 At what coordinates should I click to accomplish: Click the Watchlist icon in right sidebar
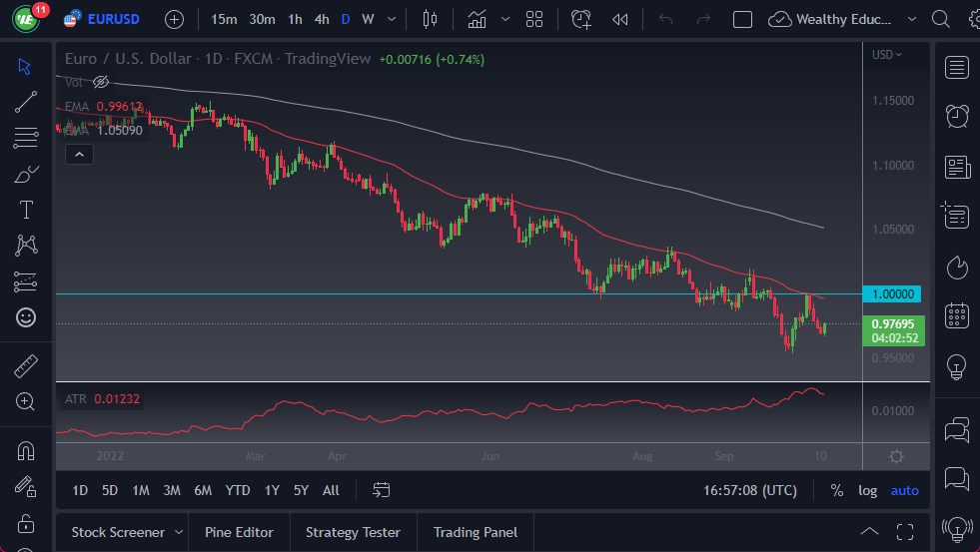[x=957, y=67]
